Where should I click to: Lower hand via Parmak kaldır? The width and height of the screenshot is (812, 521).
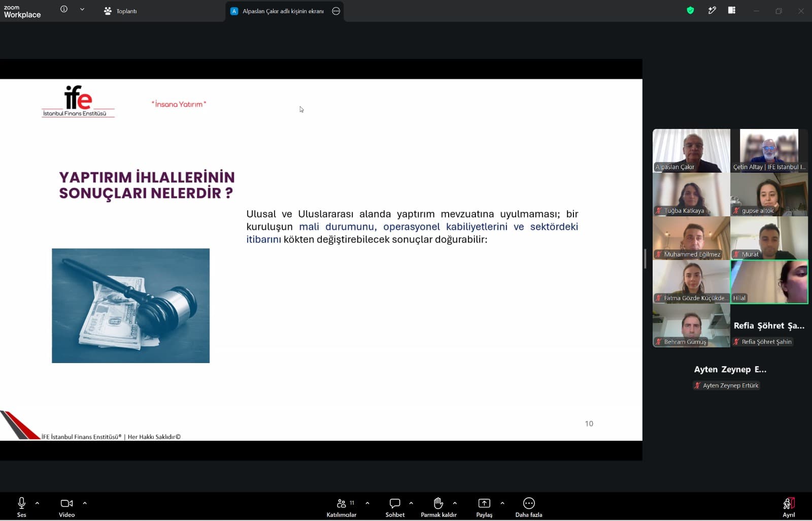pos(438,507)
